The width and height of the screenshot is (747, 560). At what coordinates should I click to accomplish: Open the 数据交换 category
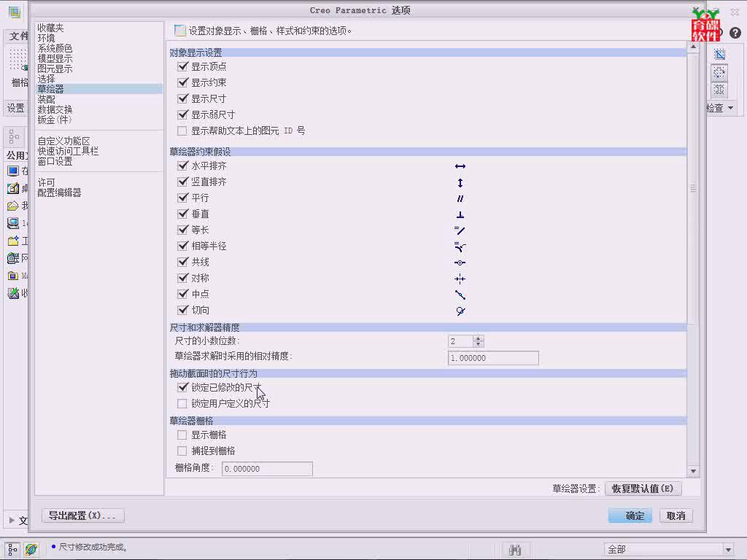[55, 109]
